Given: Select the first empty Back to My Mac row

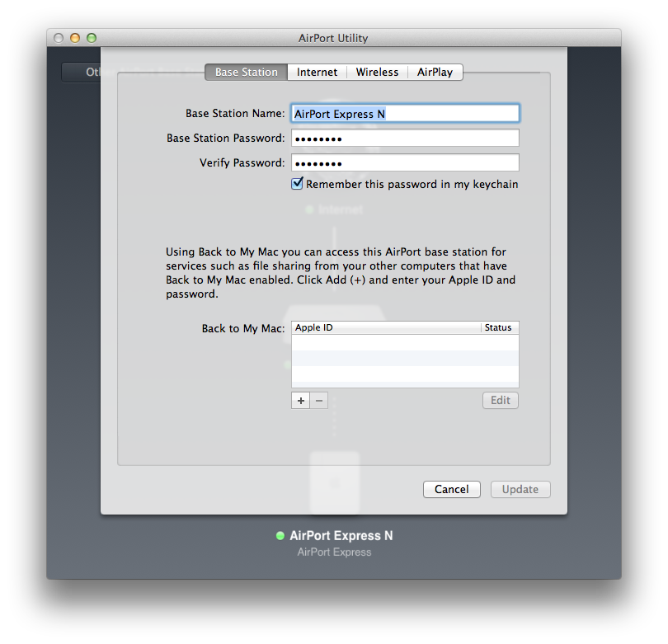Looking at the screenshot, I should (405, 342).
